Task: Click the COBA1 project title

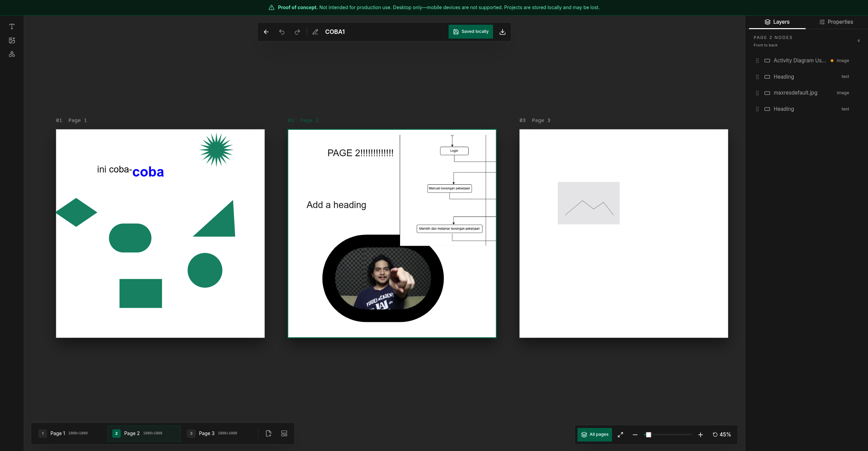Action: pos(335,32)
